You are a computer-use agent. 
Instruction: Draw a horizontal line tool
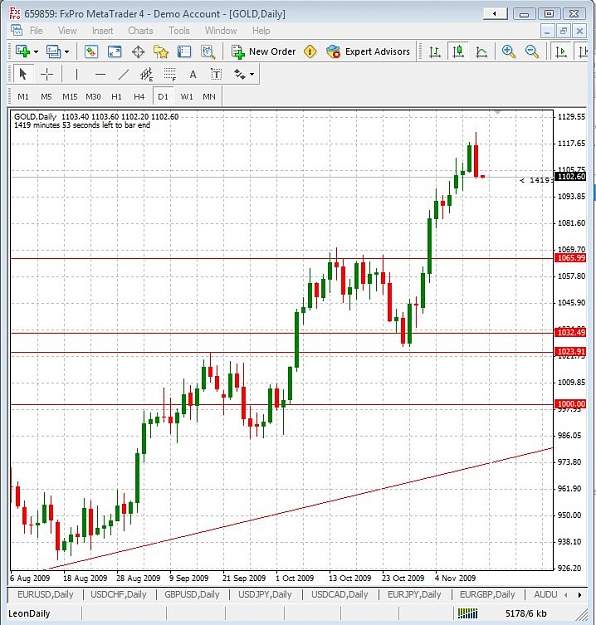tap(100, 74)
